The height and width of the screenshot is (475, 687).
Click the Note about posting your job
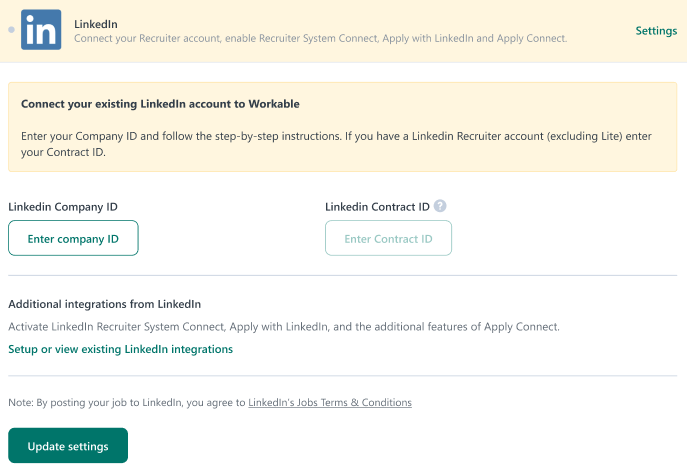tap(210, 402)
